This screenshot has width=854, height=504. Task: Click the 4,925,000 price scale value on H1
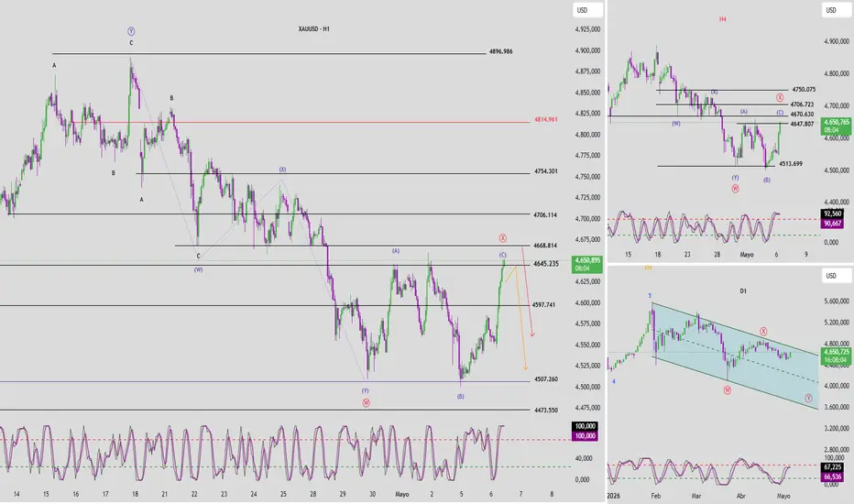[x=587, y=29]
